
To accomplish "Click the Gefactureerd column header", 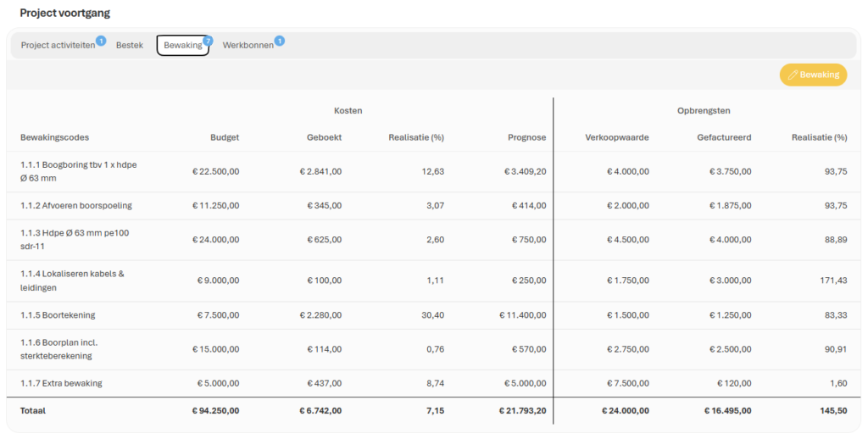I will coord(724,137).
